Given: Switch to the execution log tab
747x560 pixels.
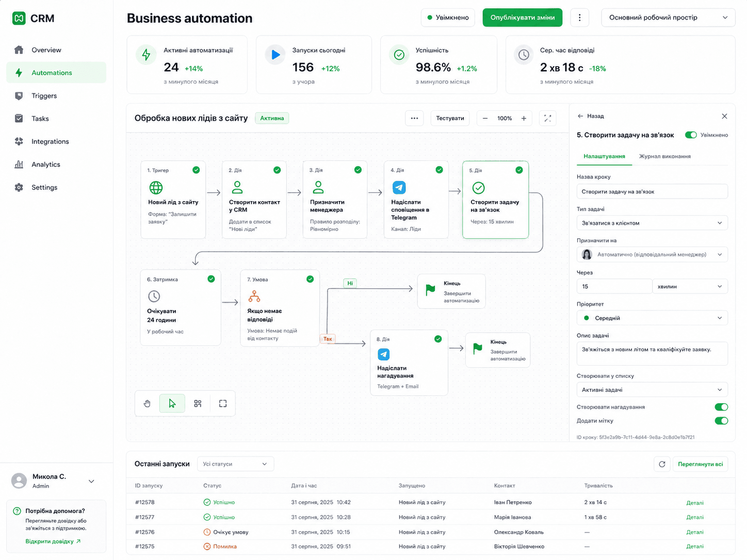Looking at the screenshot, I should click(x=664, y=156).
